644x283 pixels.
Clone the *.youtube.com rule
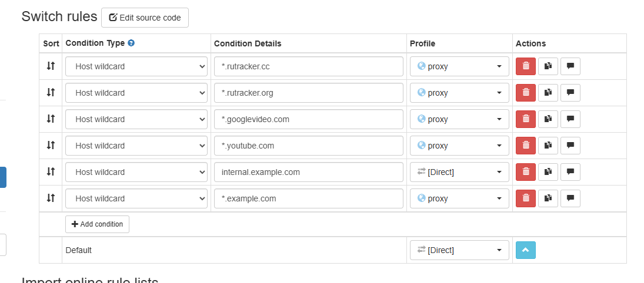[x=548, y=146]
